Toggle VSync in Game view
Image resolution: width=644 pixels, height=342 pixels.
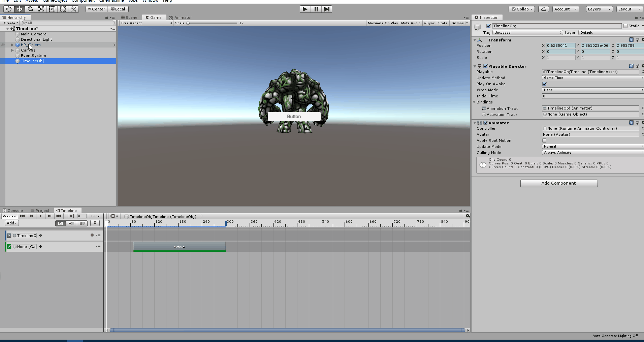pos(429,23)
